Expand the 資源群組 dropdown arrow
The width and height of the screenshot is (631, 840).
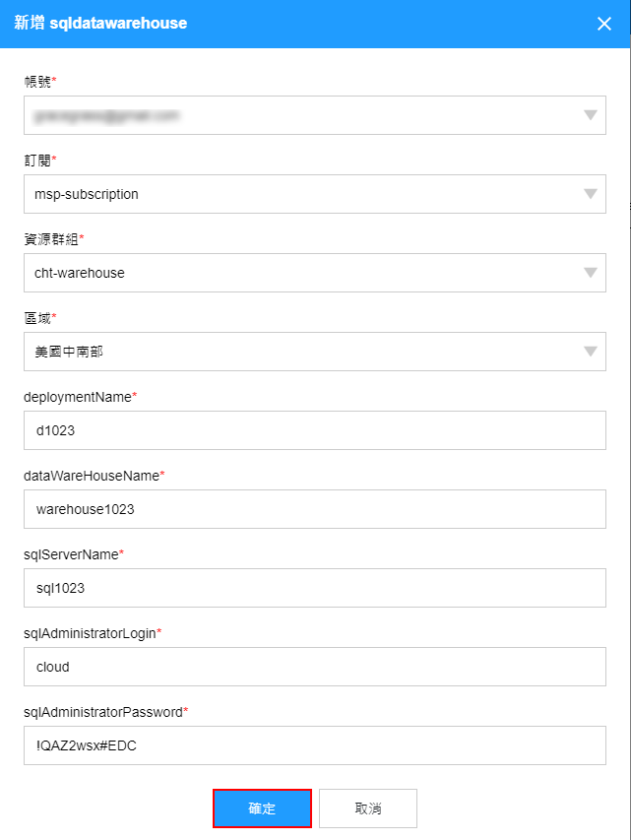[x=591, y=273]
